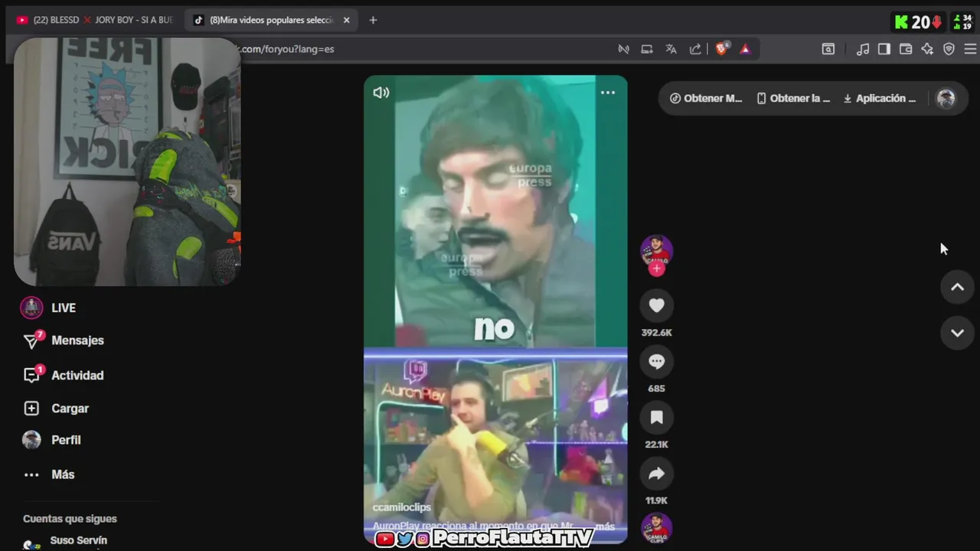This screenshot has height=551, width=980.
Task: Click the webcam overlay in top left
Action: [127, 161]
